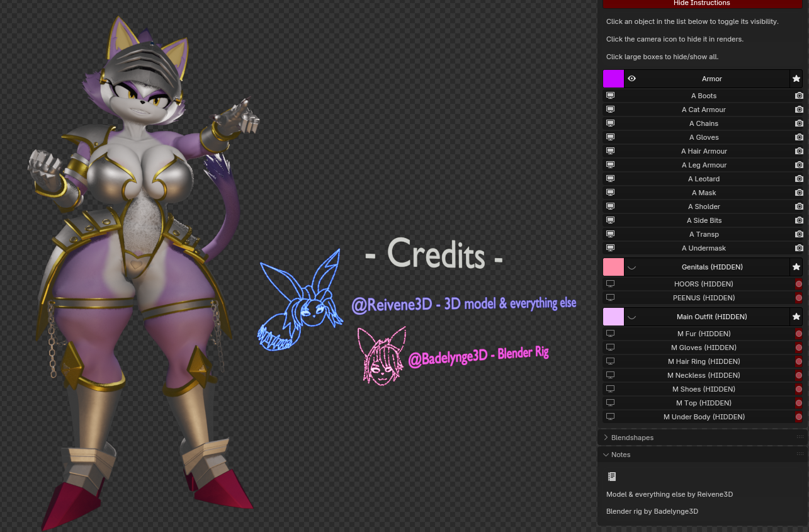Screen dimensions: 809x532
Task: Click the M Neckless (HIDDEN) entry
Action: [704, 375]
